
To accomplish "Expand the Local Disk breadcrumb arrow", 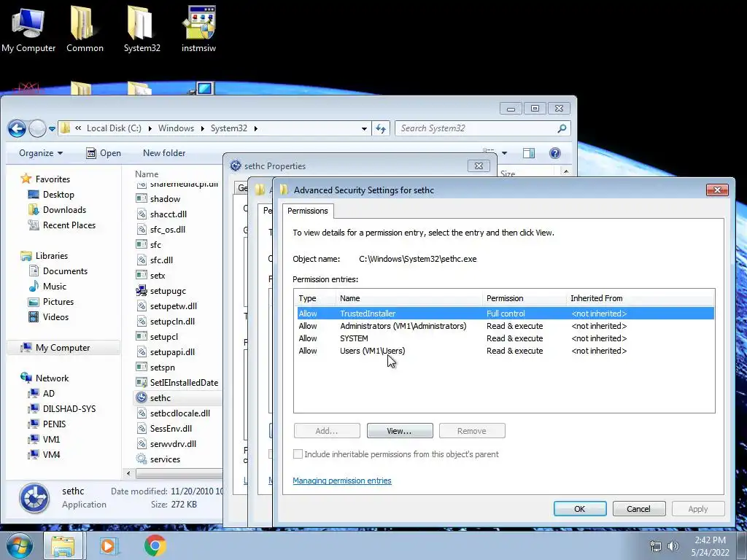I will pyautogui.click(x=150, y=128).
